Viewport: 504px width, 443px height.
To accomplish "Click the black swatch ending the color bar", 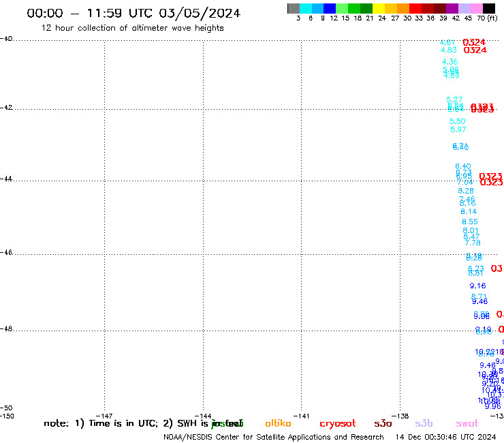I will tap(489, 8).
